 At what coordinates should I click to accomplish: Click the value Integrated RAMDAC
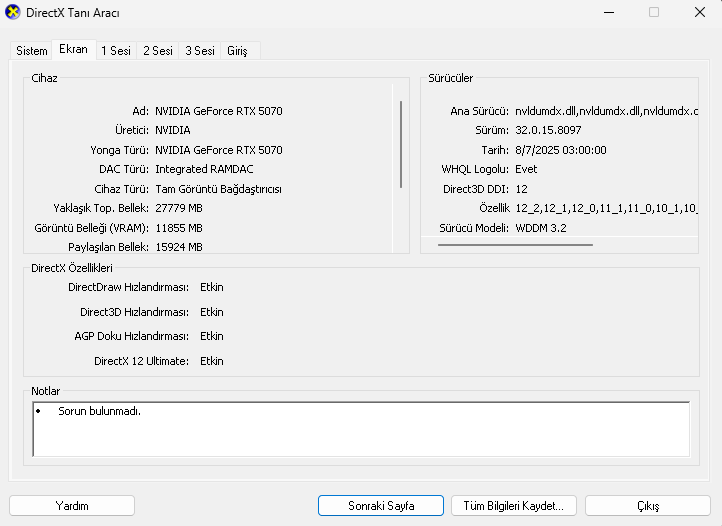point(204,169)
